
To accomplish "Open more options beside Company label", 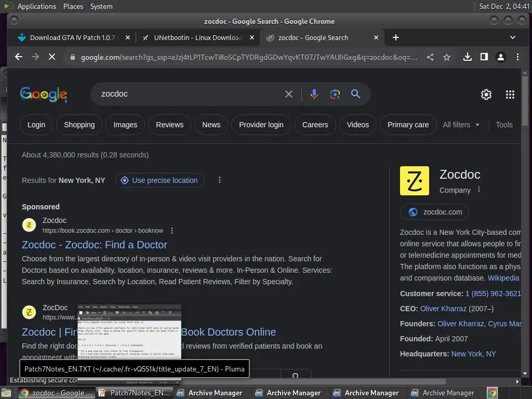I will pos(478,189).
